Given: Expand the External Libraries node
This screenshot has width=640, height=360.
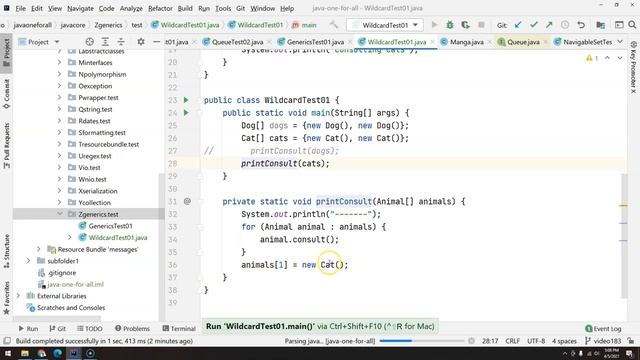Looking at the screenshot, I should [18, 296].
